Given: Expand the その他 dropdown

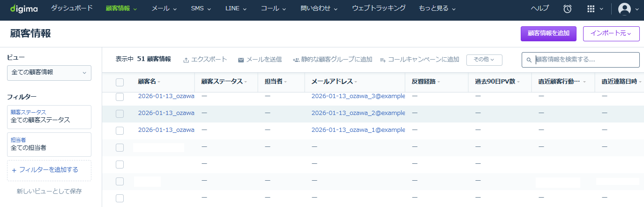Looking at the screenshot, I should point(484,60).
